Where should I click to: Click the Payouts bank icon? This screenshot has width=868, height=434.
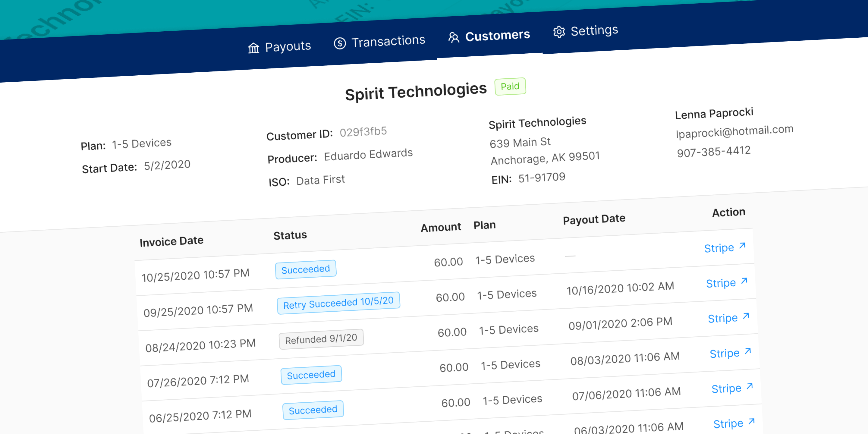253,48
